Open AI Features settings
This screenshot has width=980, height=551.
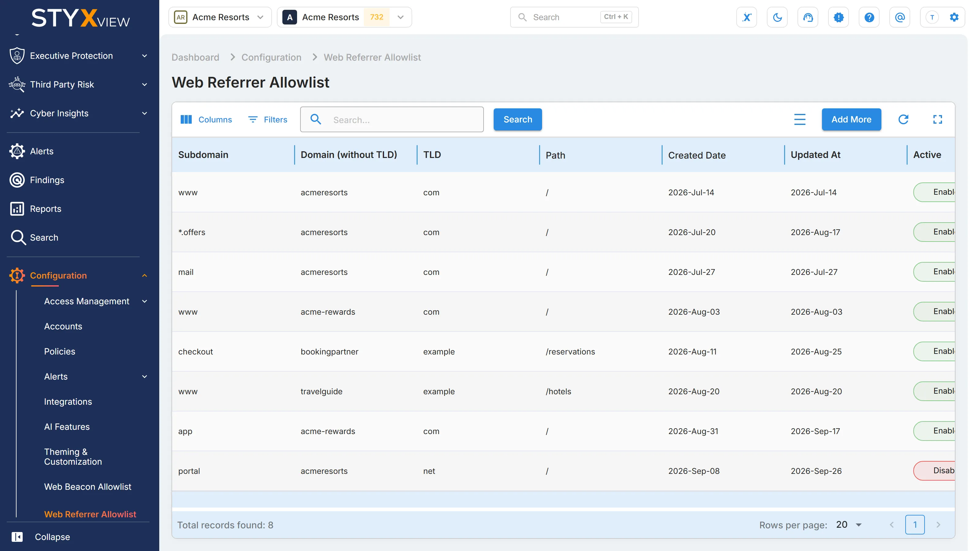click(66, 427)
